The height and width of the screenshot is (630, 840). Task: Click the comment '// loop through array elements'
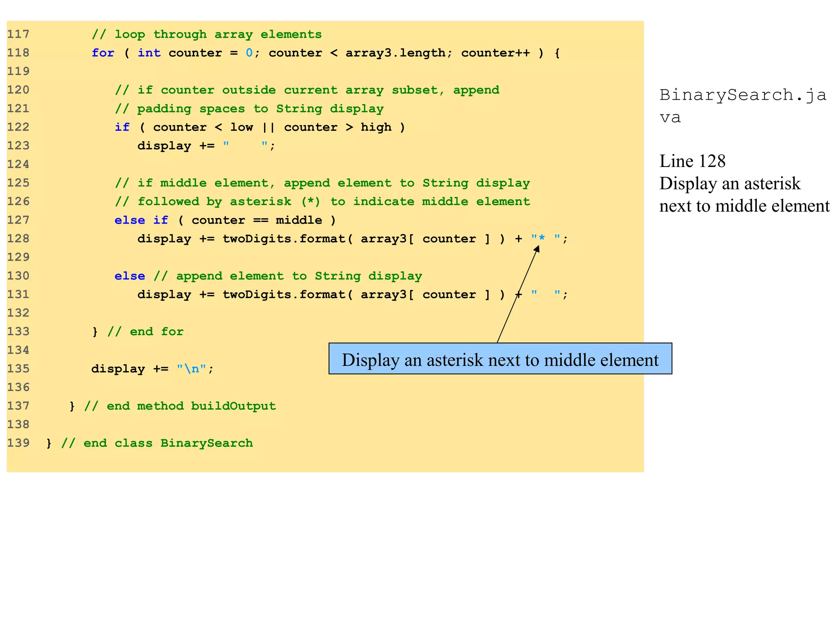click(207, 34)
